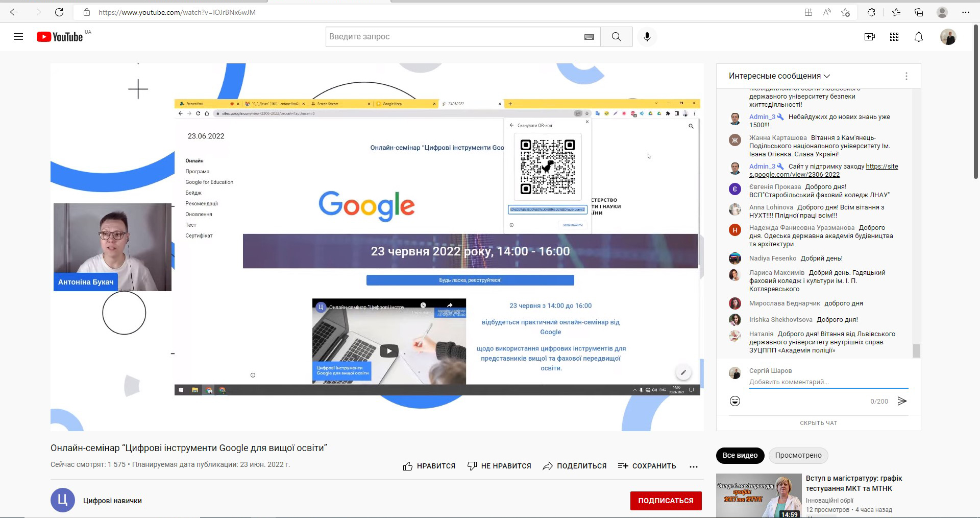This screenshot has height=518, width=980.
Task: Click the Євгенія Проказа chat avatar
Action: [x=735, y=189]
